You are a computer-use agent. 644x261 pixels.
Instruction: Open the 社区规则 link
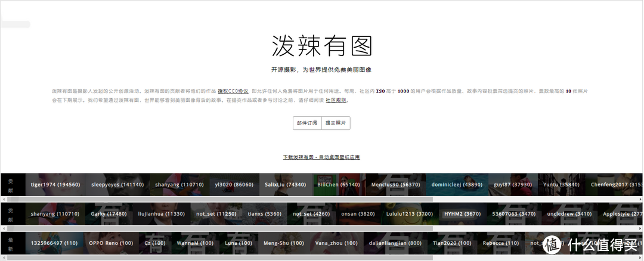336,100
